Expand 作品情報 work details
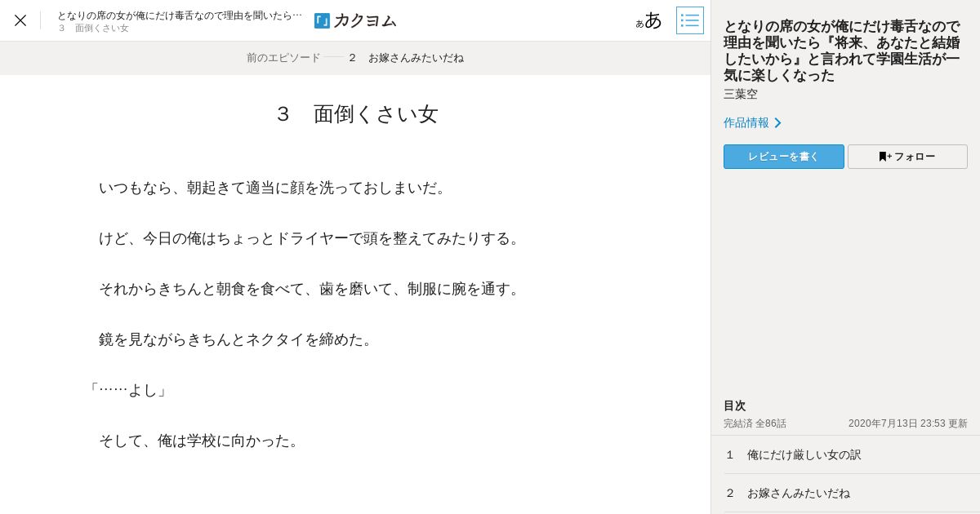Viewport: 980px width, 514px height. click(752, 122)
